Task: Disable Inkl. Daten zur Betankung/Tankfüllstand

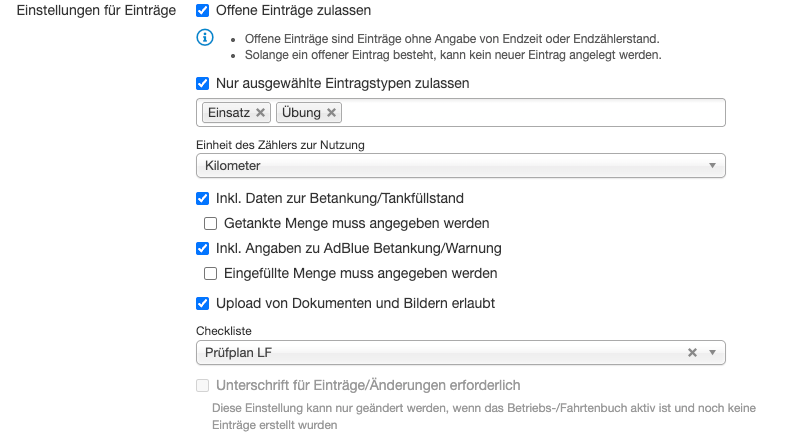Action: point(203,198)
